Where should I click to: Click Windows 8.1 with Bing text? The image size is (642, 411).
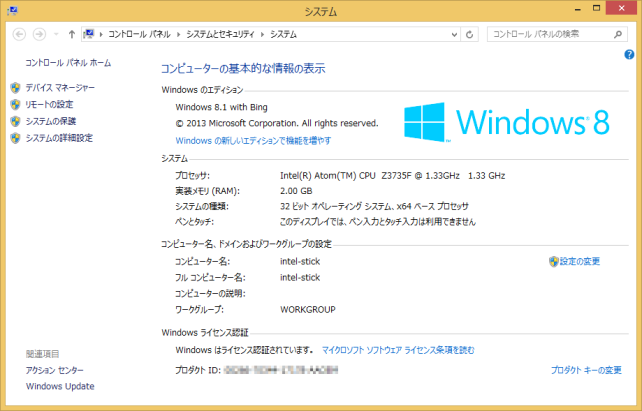(x=222, y=107)
